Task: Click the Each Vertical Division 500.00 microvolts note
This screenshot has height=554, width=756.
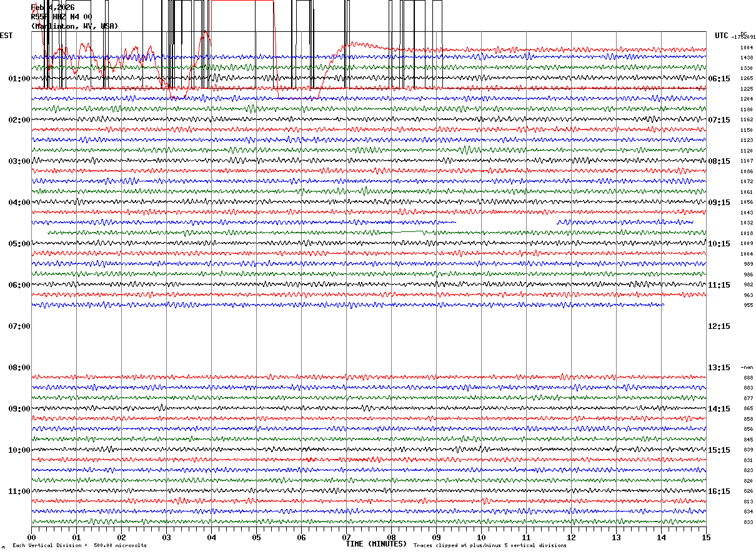Action: click(x=79, y=546)
